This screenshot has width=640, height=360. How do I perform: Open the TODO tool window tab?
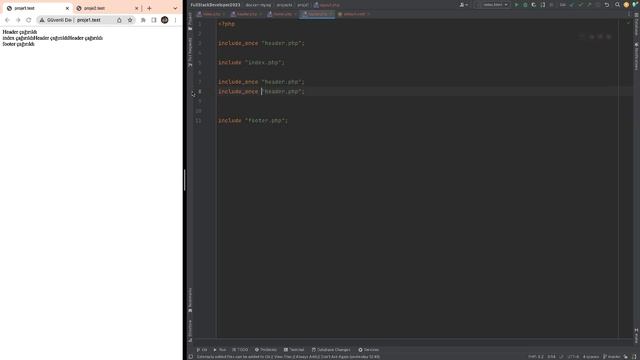tap(240, 350)
